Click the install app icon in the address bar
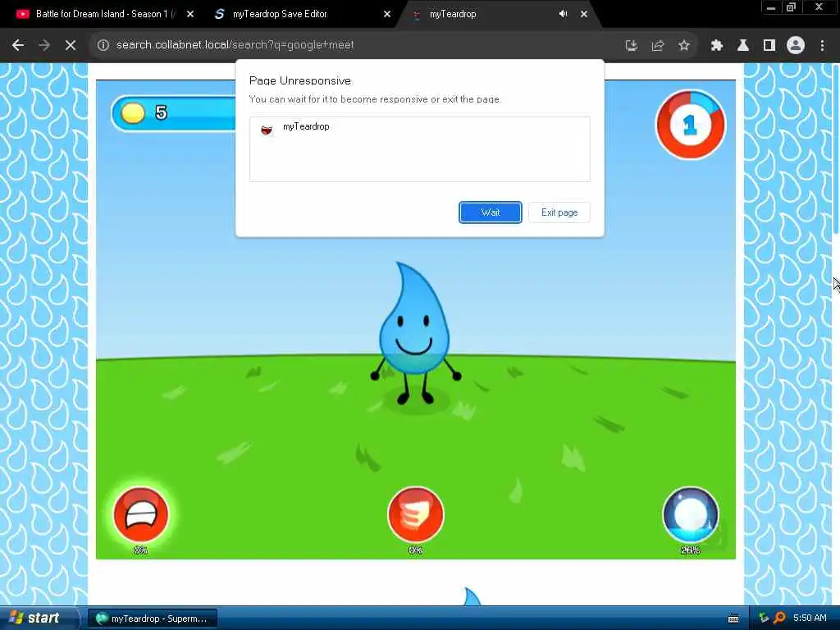The image size is (840, 630). click(632, 46)
